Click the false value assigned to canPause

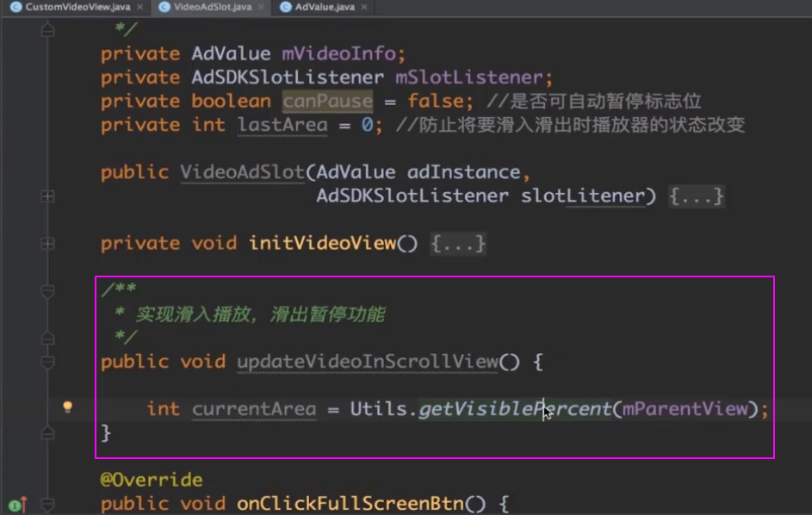435,101
